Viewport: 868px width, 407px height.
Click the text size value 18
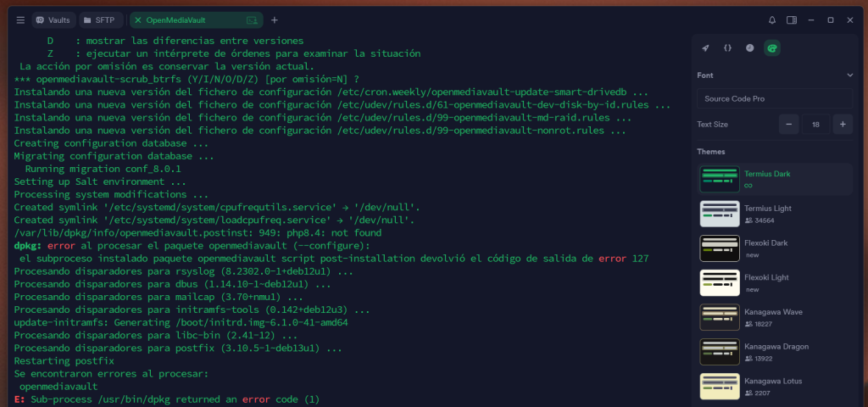(815, 124)
